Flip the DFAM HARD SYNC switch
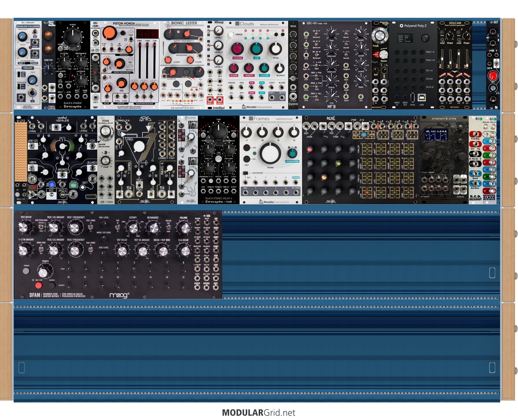 point(41,249)
